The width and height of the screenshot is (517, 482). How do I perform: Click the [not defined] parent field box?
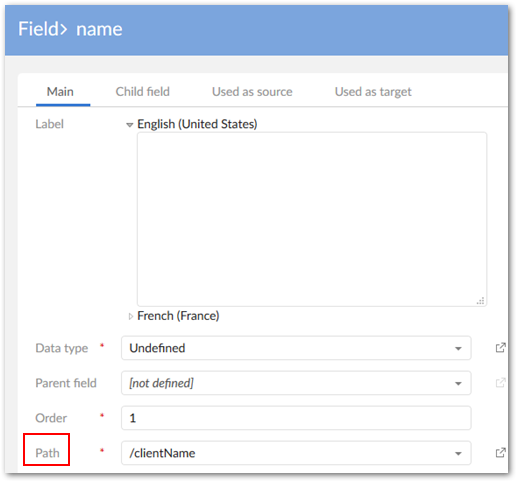[x=296, y=383]
